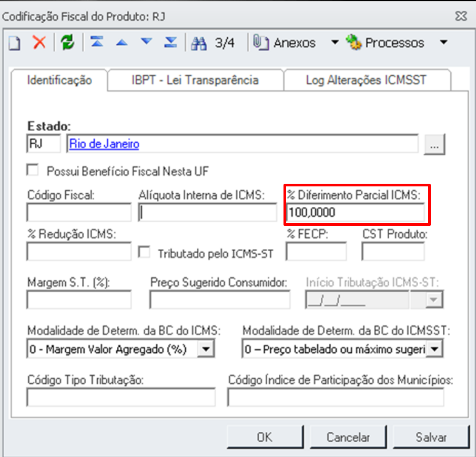Click the Estado code field RJ
The height and width of the screenshot is (457, 476).
(44, 143)
